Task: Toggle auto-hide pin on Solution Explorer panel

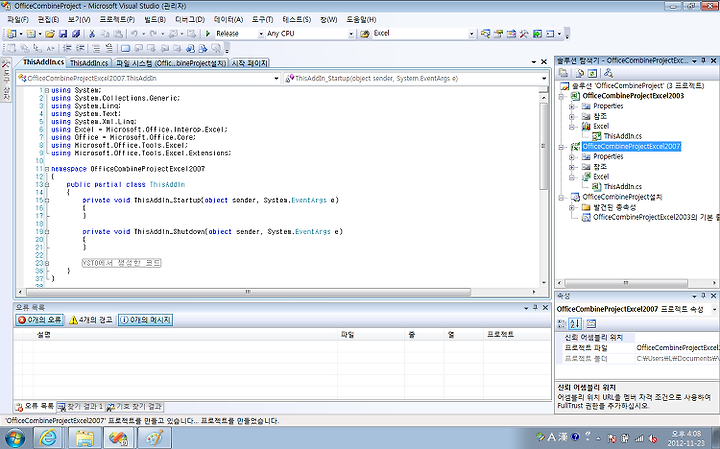Action: click(704, 61)
